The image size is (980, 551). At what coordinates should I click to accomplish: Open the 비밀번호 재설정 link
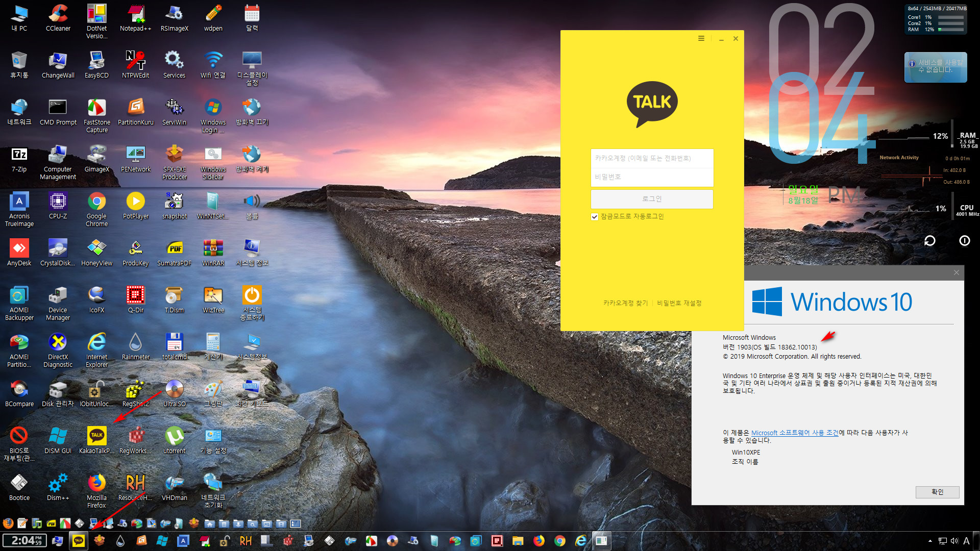click(x=679, y=303)
